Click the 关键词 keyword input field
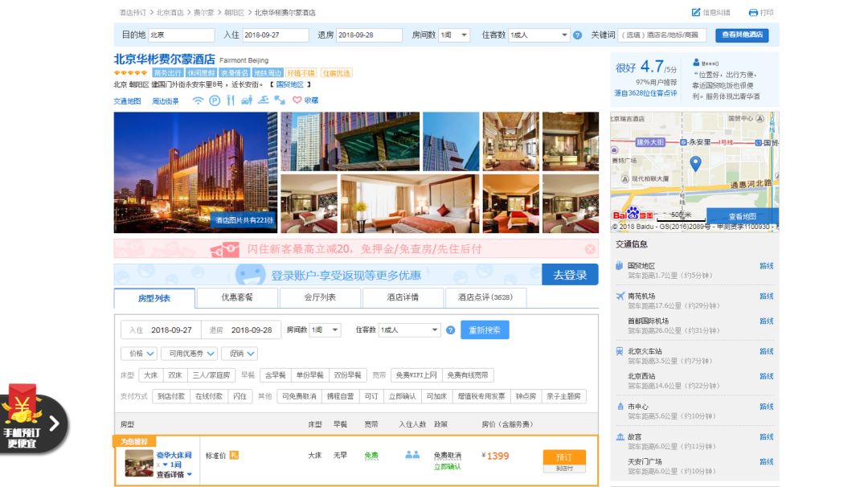Screen dimensions: 868x487 [x=662, y=35]
